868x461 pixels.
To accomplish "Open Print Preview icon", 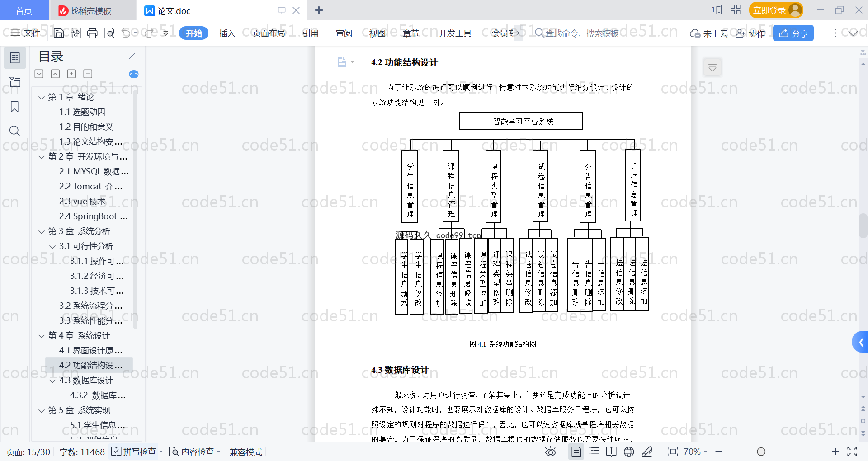I will pos(109,33).
